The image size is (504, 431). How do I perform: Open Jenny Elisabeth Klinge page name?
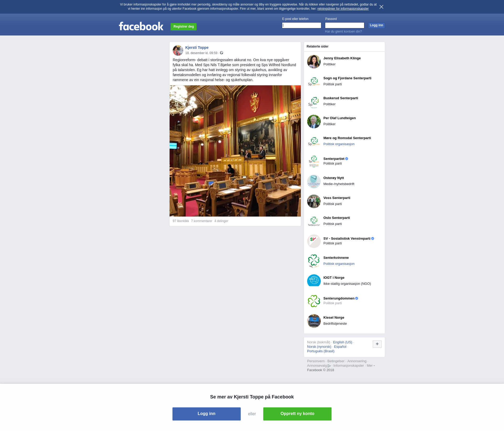click(342, 58)
